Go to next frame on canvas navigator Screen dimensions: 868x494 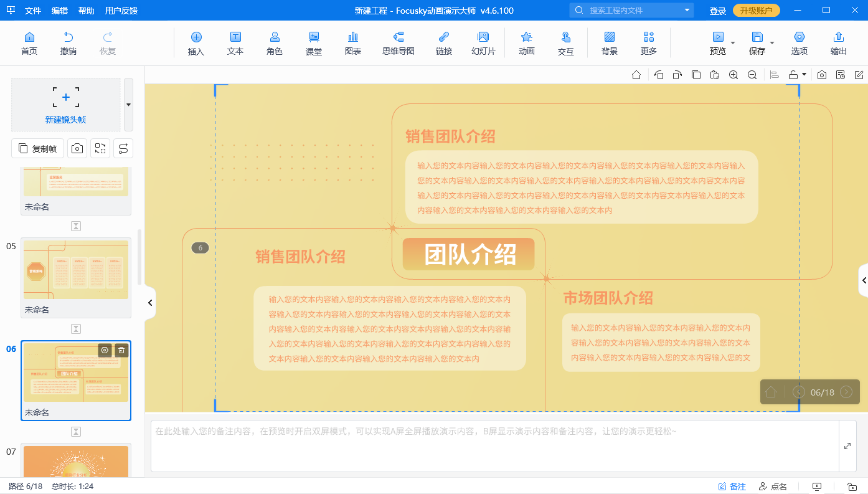tap(846, 392)
